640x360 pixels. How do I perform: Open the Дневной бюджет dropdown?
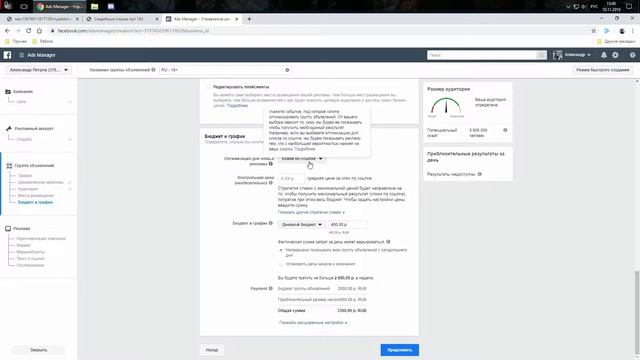point(302,224)
